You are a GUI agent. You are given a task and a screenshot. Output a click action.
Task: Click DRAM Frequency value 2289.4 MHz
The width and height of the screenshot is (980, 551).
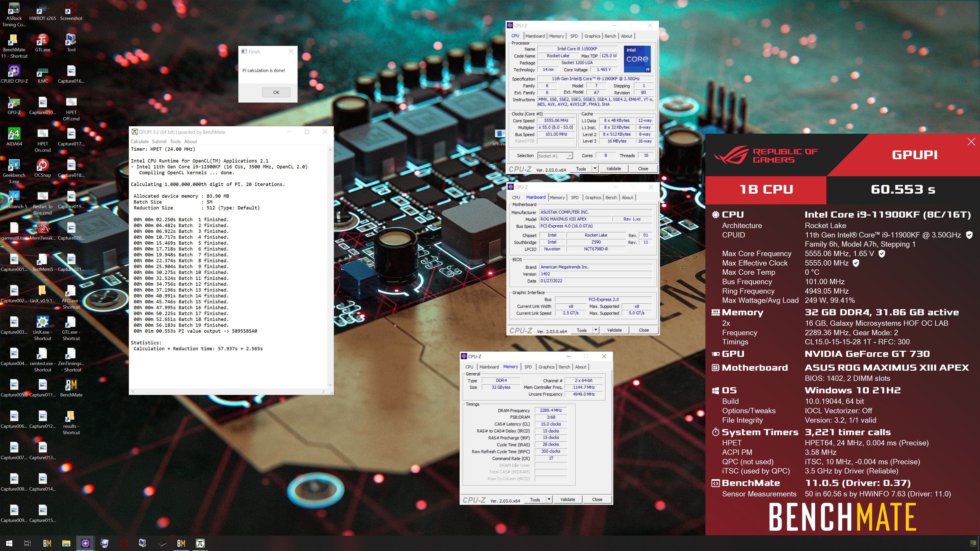(x=550, y=410)
